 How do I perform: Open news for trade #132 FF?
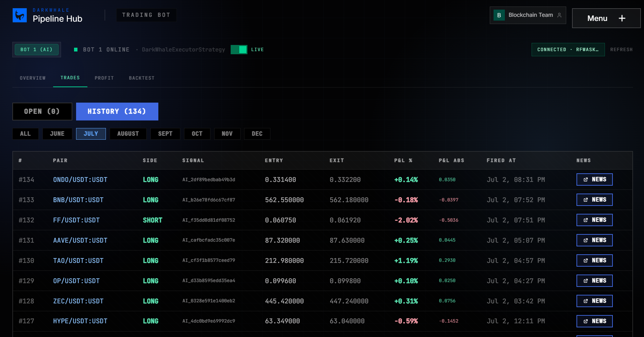[594, 220]
